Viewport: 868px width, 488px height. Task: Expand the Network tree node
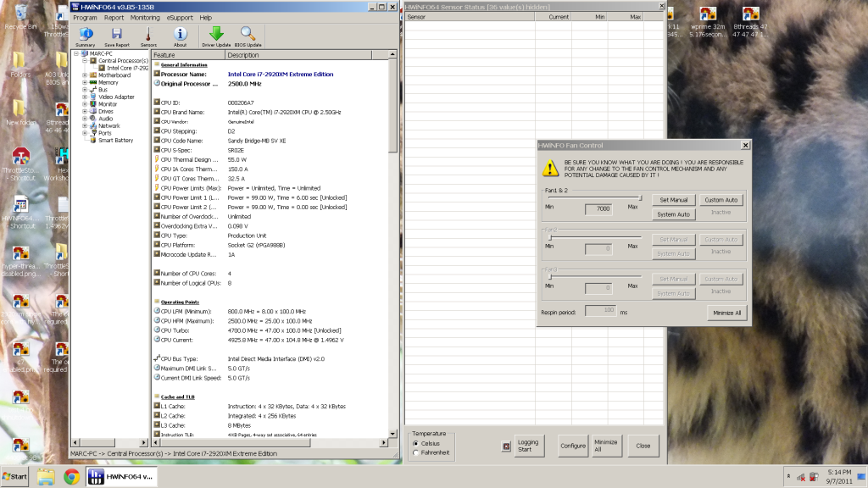(x=85, y=125)
